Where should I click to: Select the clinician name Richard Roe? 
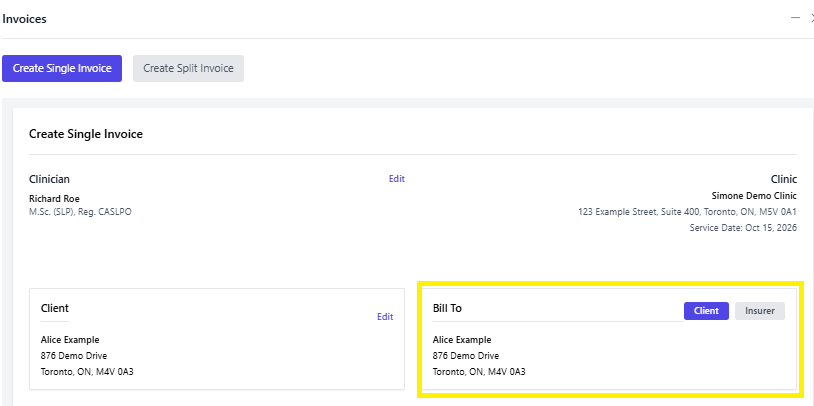pos(55,199)
